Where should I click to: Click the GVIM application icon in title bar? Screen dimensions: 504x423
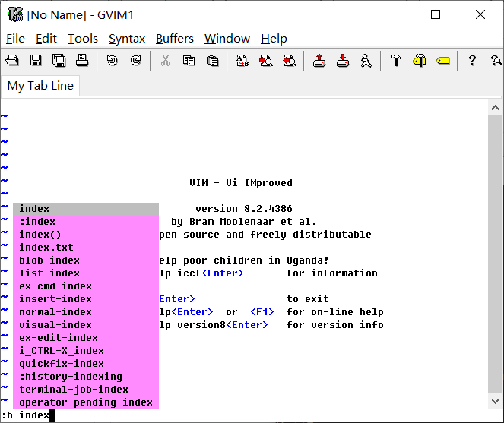click(x=15, y=14)
